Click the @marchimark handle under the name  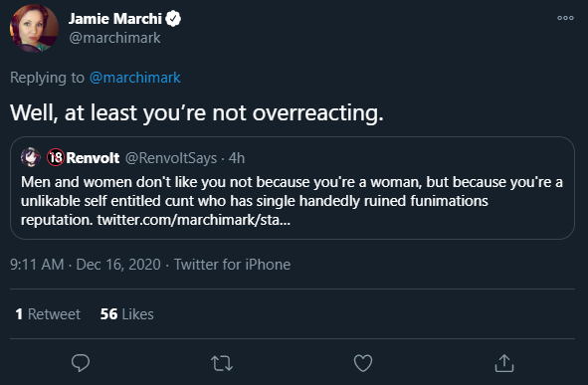coord(114,38)
